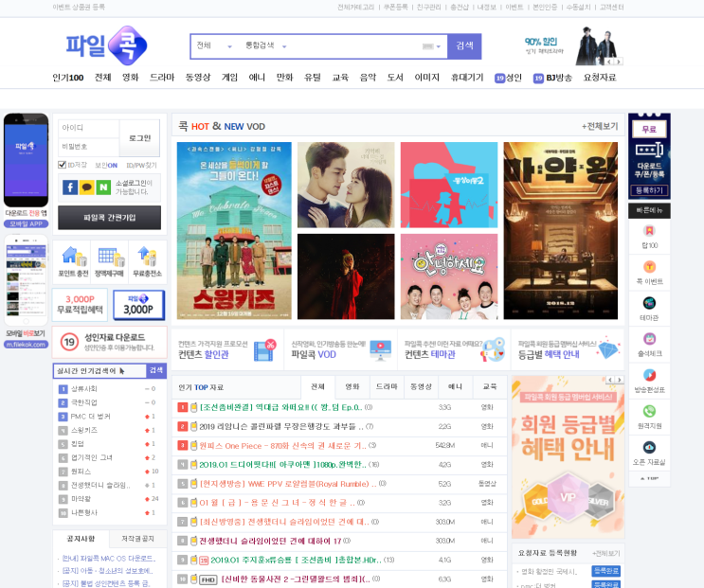Switch to 동영상 tab in 인기 TOP 자료

click(x=421, y=386)
